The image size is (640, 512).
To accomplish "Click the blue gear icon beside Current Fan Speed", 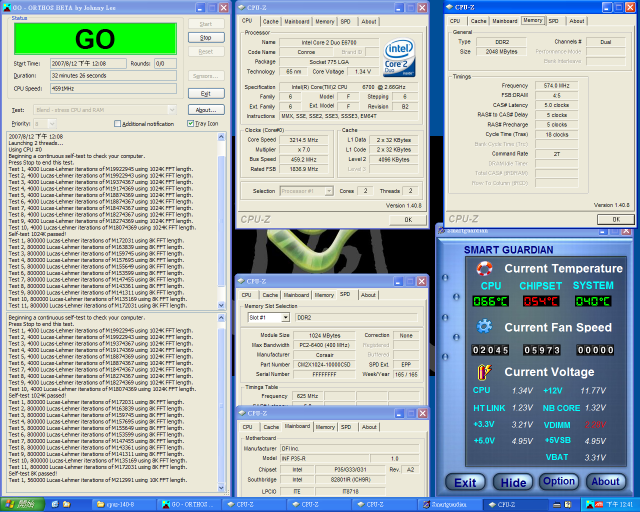I will 484,327.
